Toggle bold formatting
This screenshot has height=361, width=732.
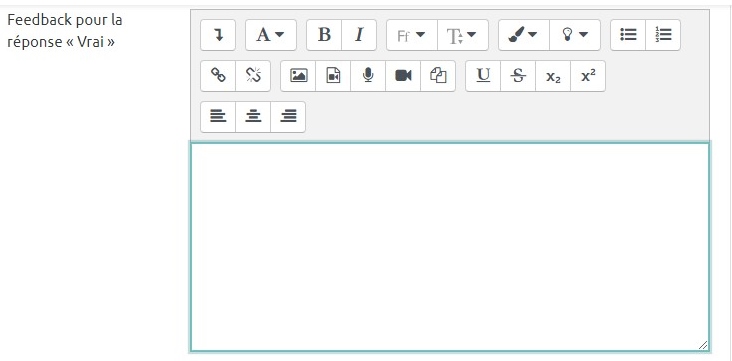324,35
